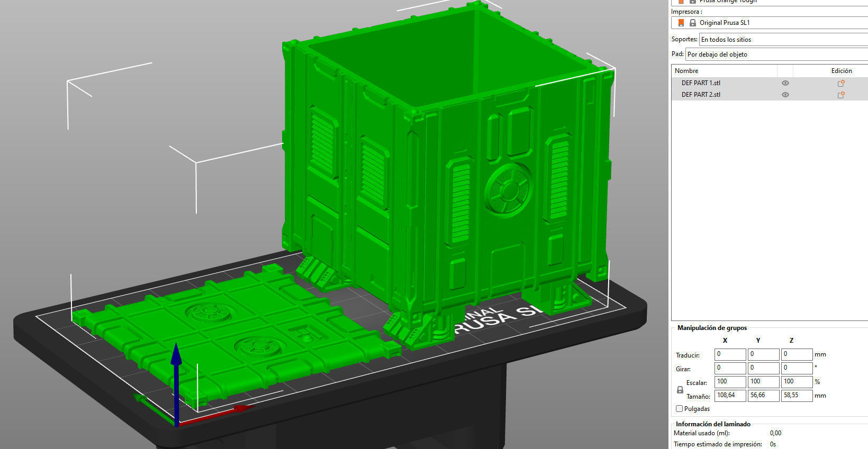Click the lock icon beside Original Prusa SL1
This screenshot has width=868, height=449.
[x=692, y=23]
